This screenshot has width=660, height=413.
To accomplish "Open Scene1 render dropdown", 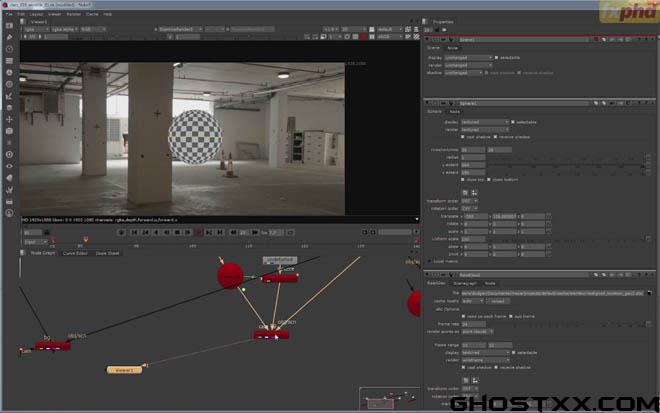I will point(468,65).
